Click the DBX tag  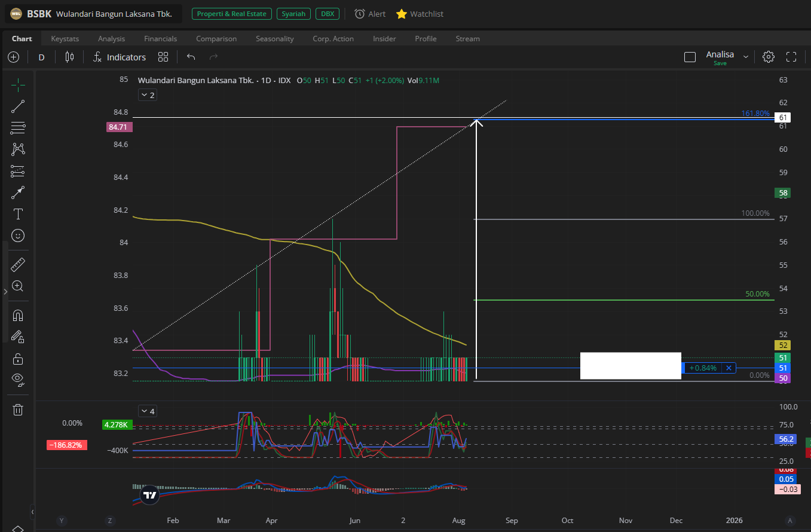(328, 14)
